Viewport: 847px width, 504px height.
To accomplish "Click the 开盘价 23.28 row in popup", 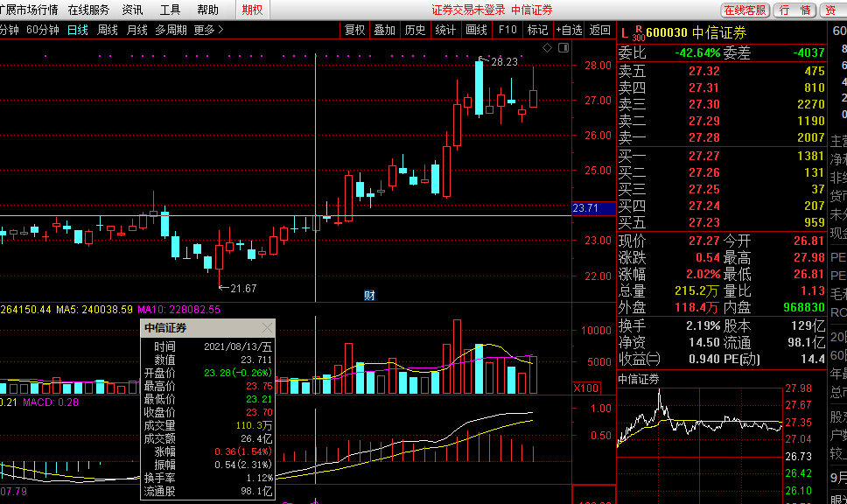I will pyautogui.click(x=208, y=373).
